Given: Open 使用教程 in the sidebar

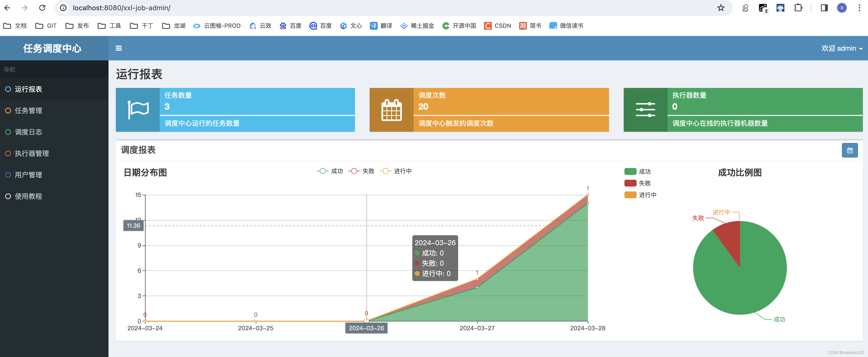Looking at the screenshot, I should 54,196.
